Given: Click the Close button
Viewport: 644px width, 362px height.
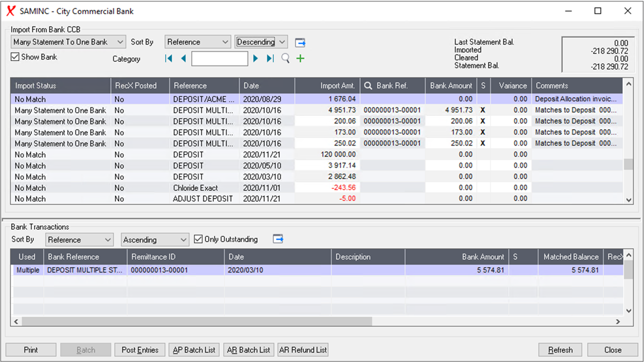Looking at the screenshot, I should pos(612,350).
